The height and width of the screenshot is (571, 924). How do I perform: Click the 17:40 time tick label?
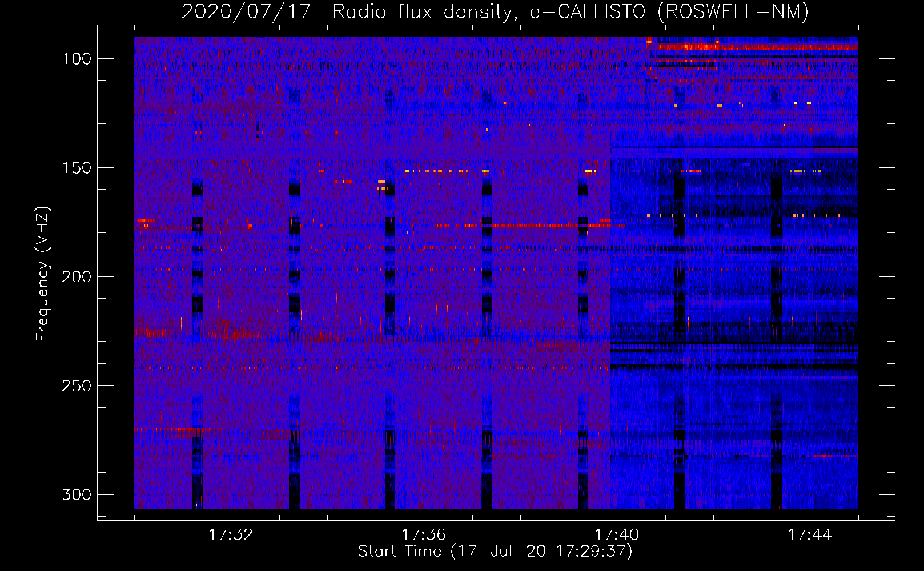[x=617, y=535]
